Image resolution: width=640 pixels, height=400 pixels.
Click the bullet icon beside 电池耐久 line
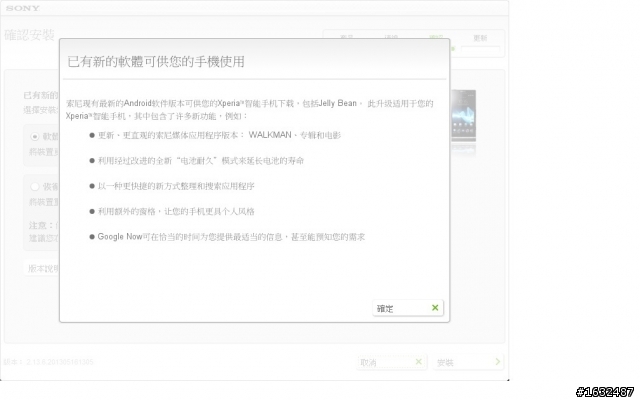point(92,161)
